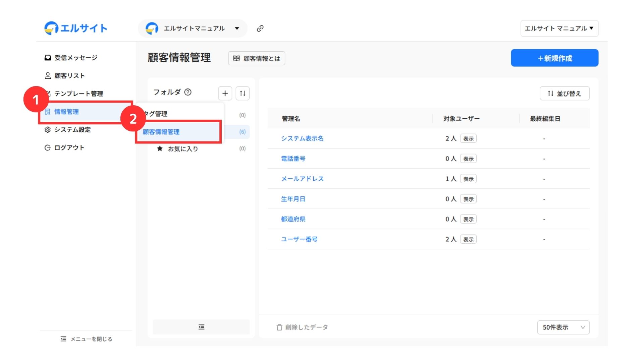This screenshot has height=362, width=644.
Task: Open システム設定 gear menu item
Action: point(72,130)
